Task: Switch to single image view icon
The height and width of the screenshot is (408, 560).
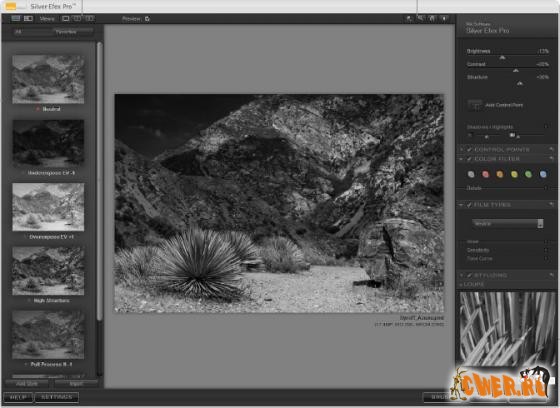Action: pos(66,19)
